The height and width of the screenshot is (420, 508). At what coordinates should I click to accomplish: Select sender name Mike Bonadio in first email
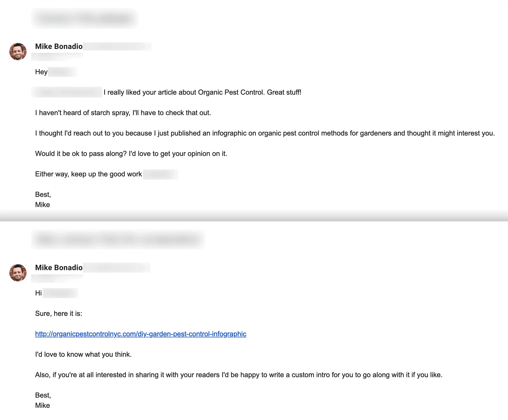click(59, 47)
